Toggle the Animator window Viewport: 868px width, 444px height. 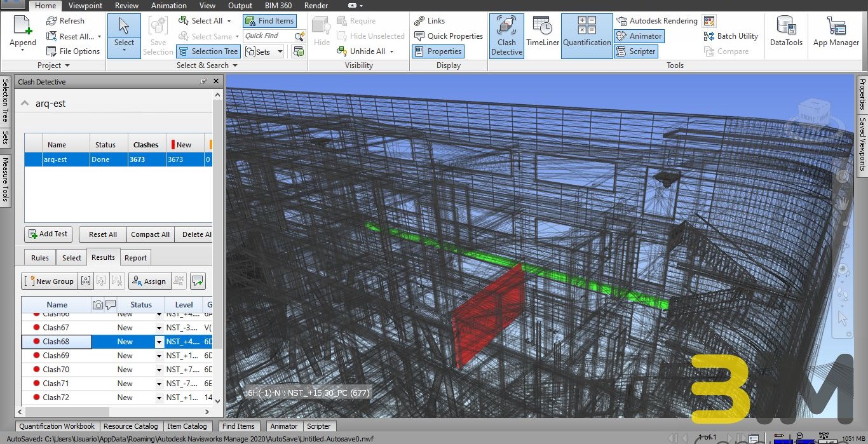[x=639, y=36]
